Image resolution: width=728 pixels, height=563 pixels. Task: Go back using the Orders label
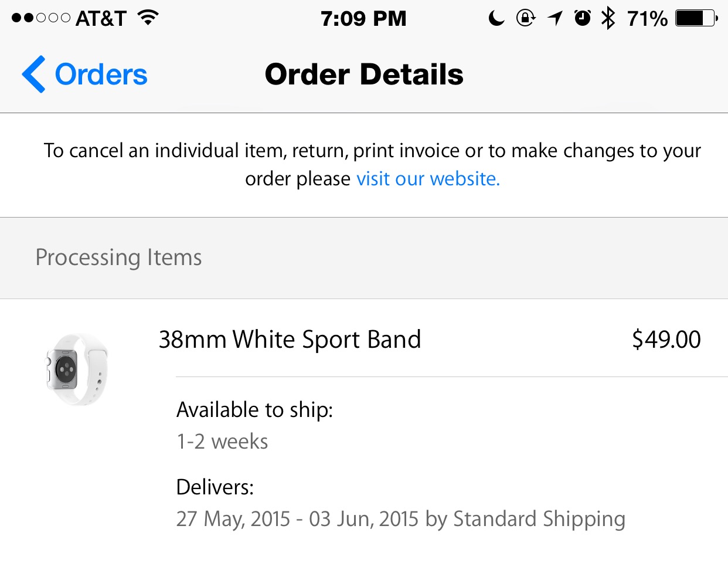tap(101, 74)
